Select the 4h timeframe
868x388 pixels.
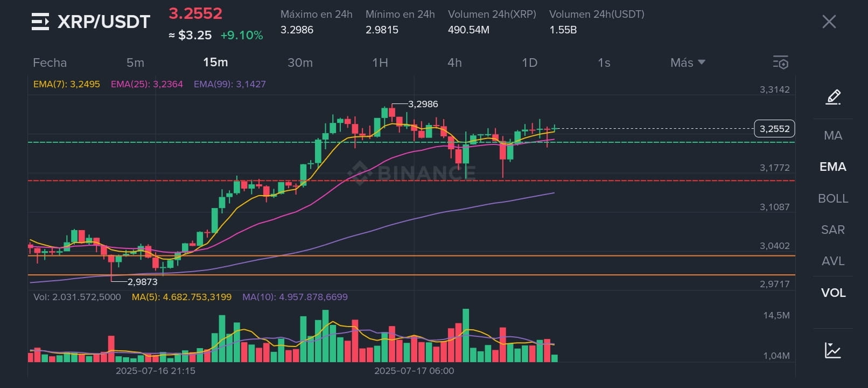pyautogui.click(x=454, y=63)
